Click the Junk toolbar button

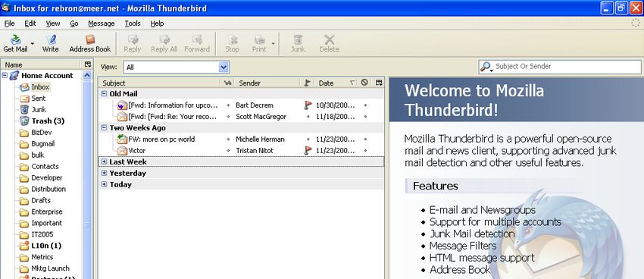pos(298,43)
